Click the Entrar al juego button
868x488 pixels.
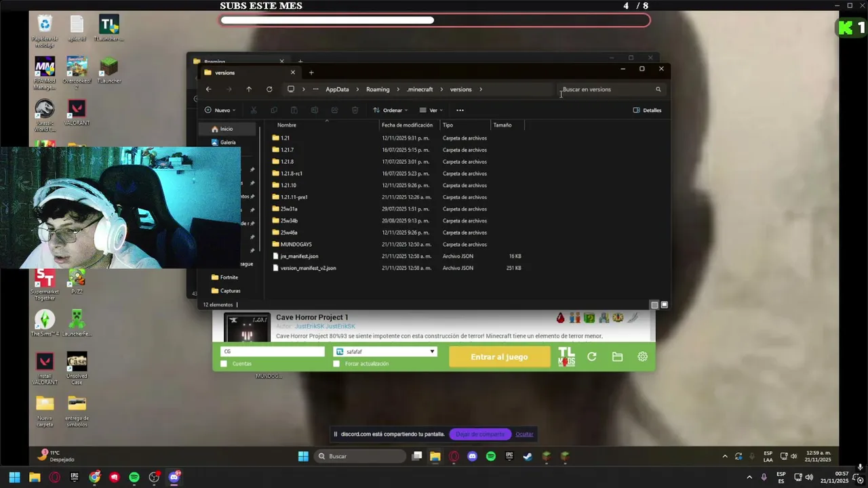(499, 357)
